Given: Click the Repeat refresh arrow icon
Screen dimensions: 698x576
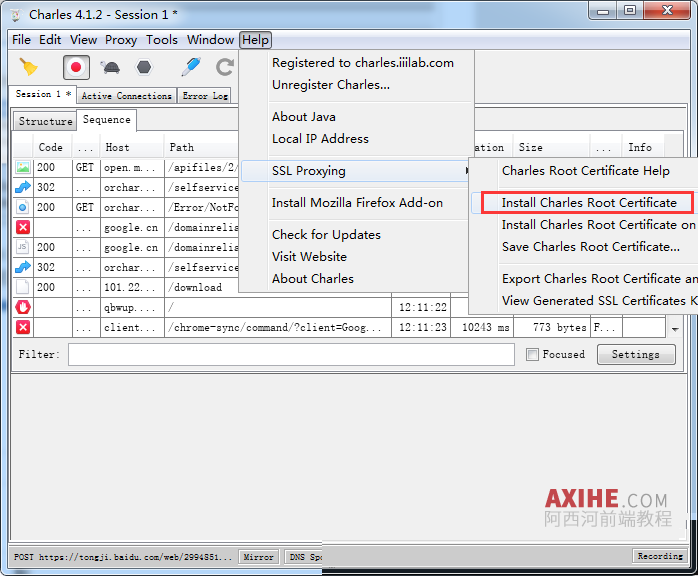Looking at the screenshot, I should tap(225, 67).
